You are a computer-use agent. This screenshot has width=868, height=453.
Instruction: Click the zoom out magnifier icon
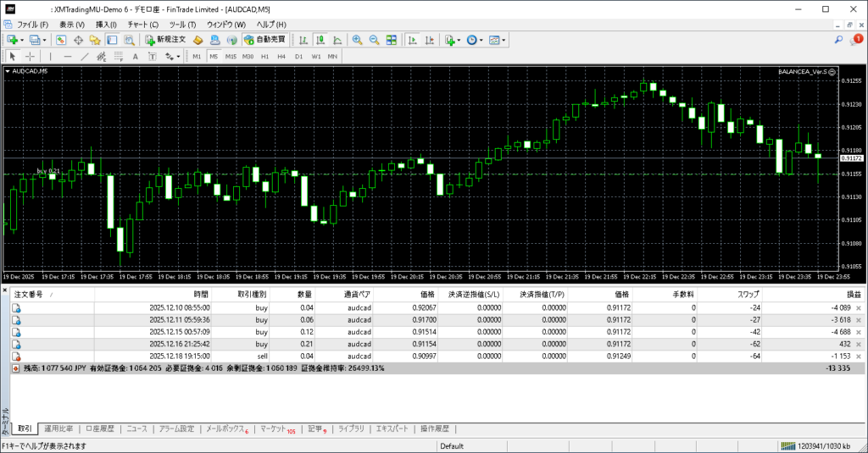[x=374, y=40]
